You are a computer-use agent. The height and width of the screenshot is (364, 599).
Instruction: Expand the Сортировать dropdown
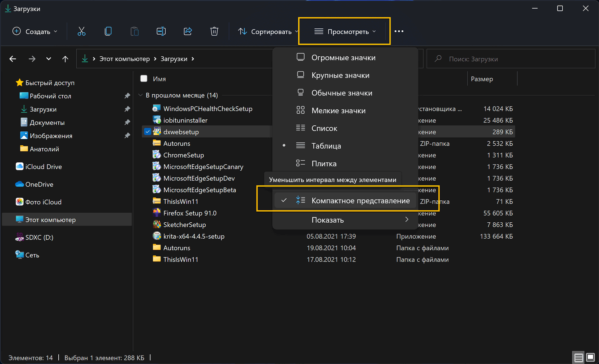coord(268,32)
